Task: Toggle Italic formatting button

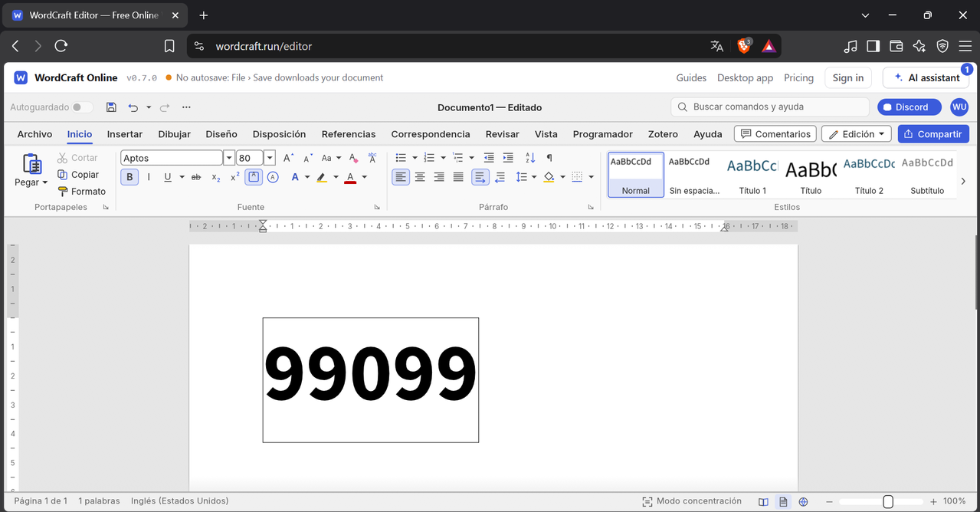Action: pos(149,177)
